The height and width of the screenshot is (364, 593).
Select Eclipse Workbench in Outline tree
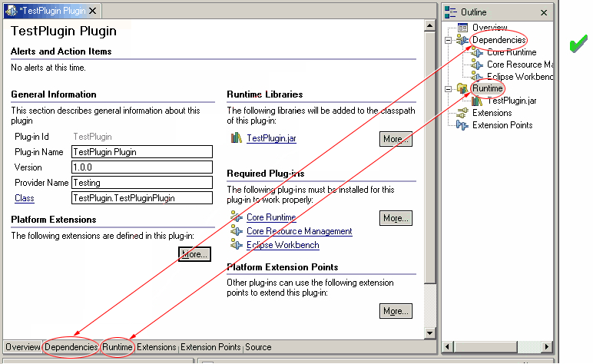(x=519, y=77)
